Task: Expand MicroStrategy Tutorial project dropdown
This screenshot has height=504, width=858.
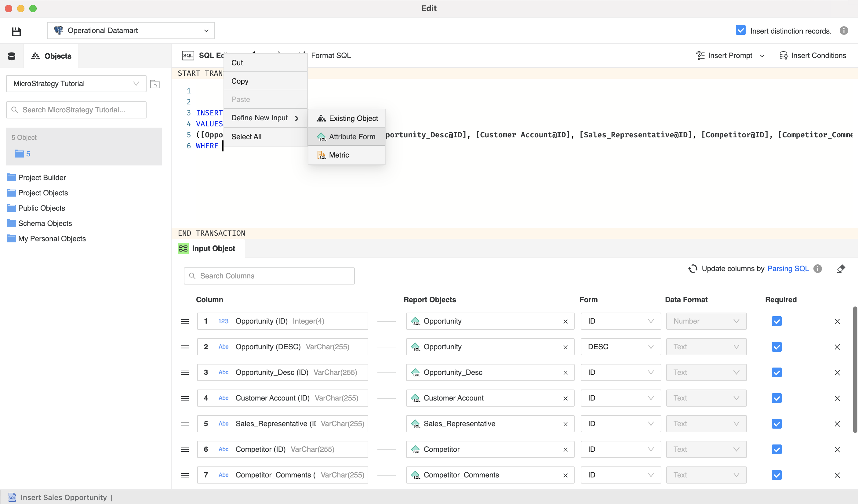Action: 76,84
